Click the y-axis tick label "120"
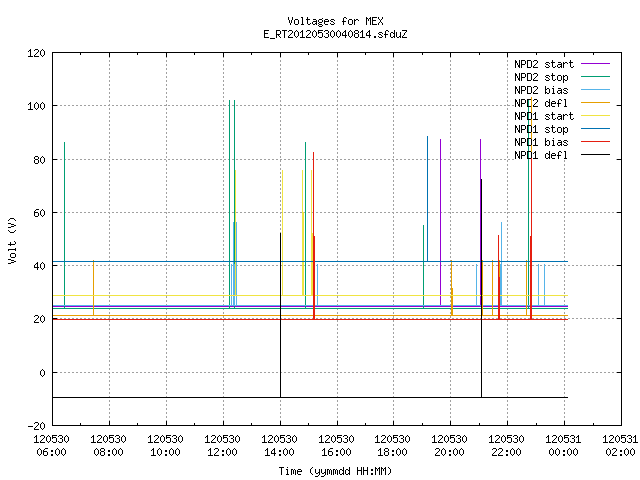 [36, 53]
